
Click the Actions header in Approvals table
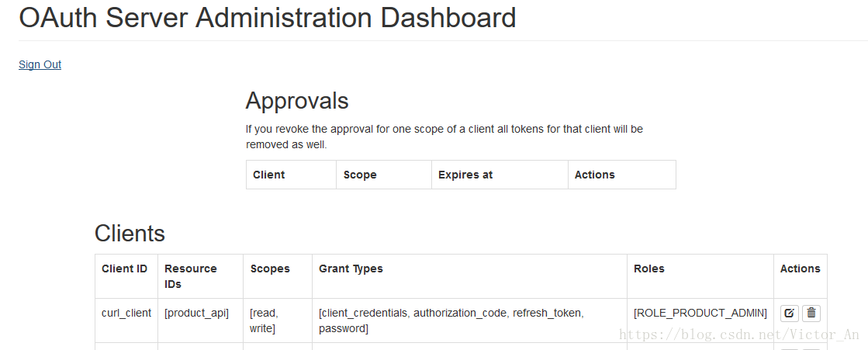point(594,175)
